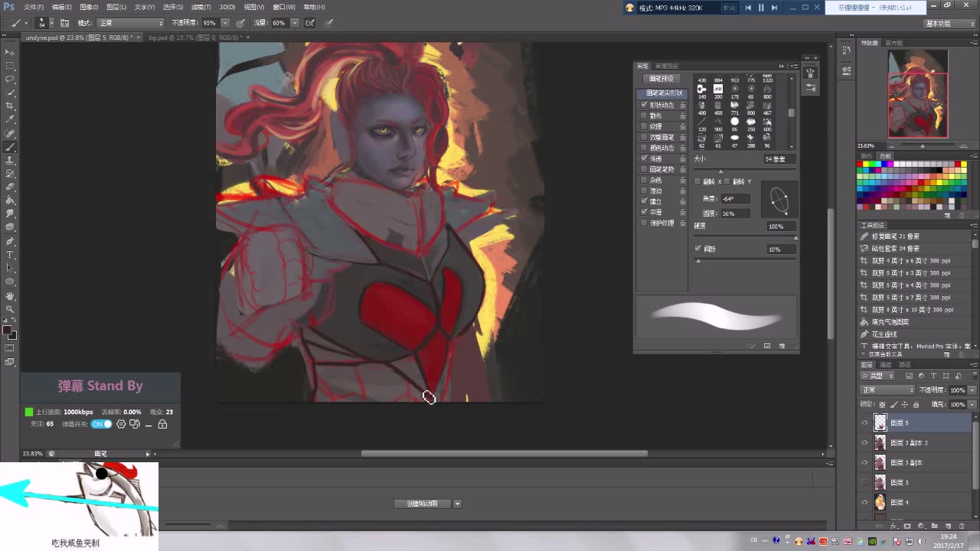The height and width of the screenshot is (551, 980).
Task: Open the 窗口(W) menu
Action: (x=284, y=7)
